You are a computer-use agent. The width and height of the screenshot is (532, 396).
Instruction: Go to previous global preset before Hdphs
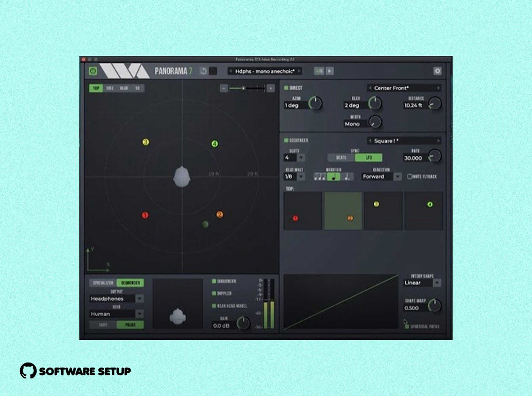[230, 71]
